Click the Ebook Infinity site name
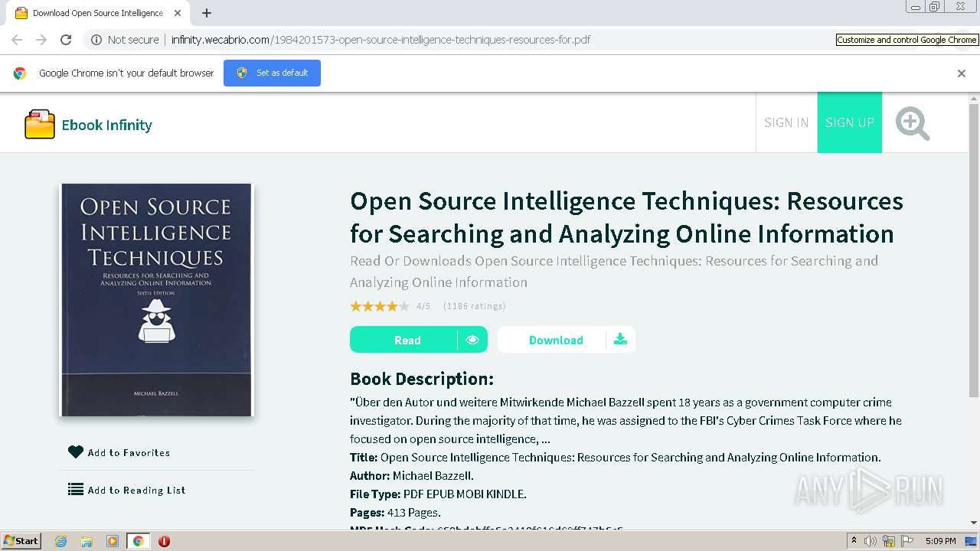Screen dimensions: 980x551 [x=107, y=125]
